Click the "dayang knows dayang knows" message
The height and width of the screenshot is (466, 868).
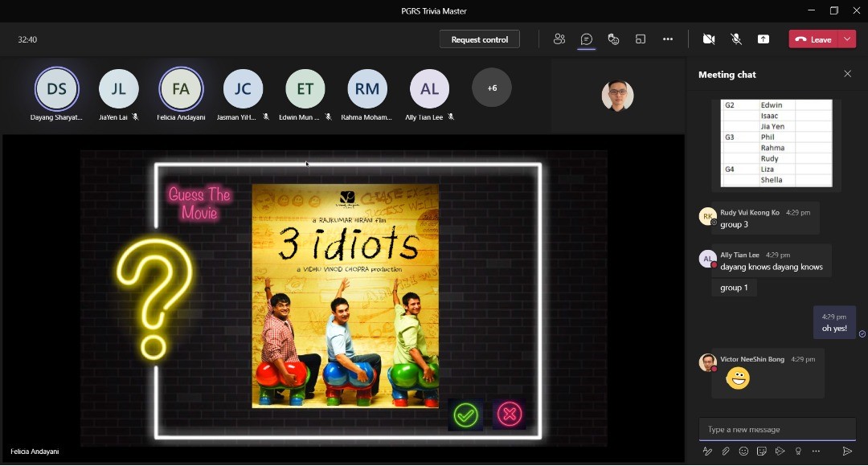tap(771, 267)
